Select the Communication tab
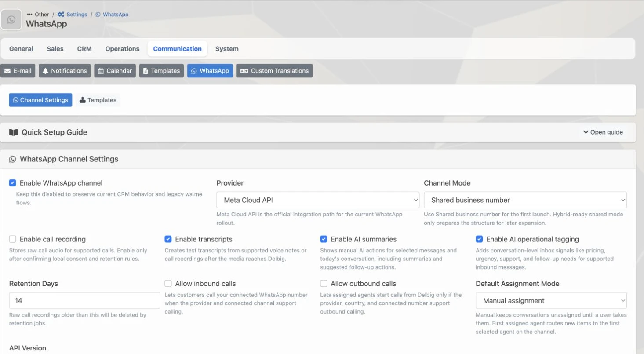 coord(178,49)
